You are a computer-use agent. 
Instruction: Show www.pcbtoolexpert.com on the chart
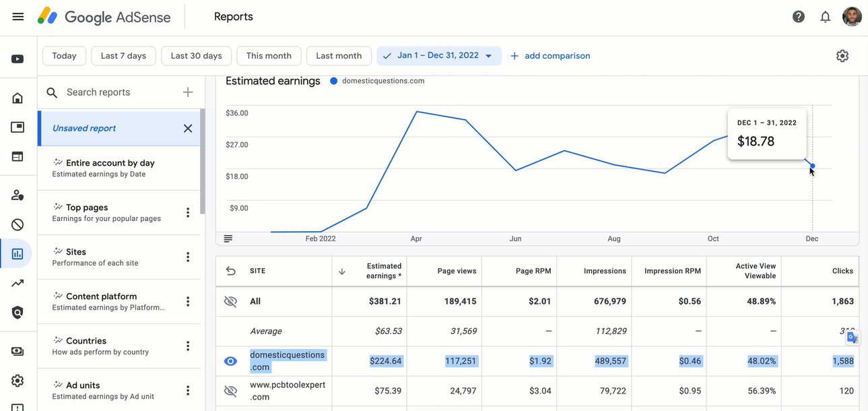point(230,391)
